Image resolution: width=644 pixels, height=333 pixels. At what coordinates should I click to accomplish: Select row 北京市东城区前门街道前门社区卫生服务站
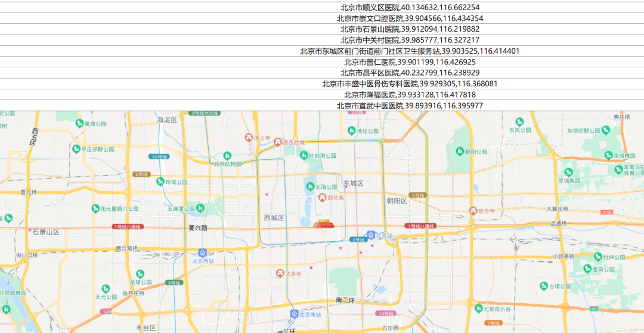[x=322, y=51]
